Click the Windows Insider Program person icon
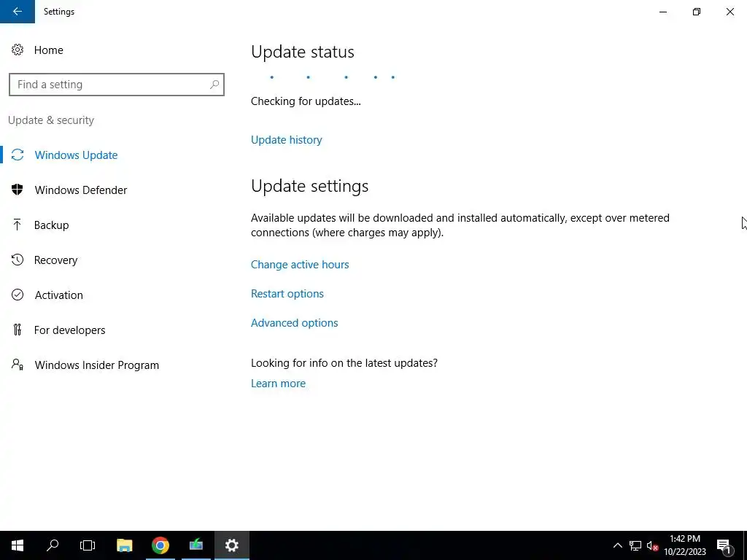This screenshot has width=747, height=560. pos(18,365)
